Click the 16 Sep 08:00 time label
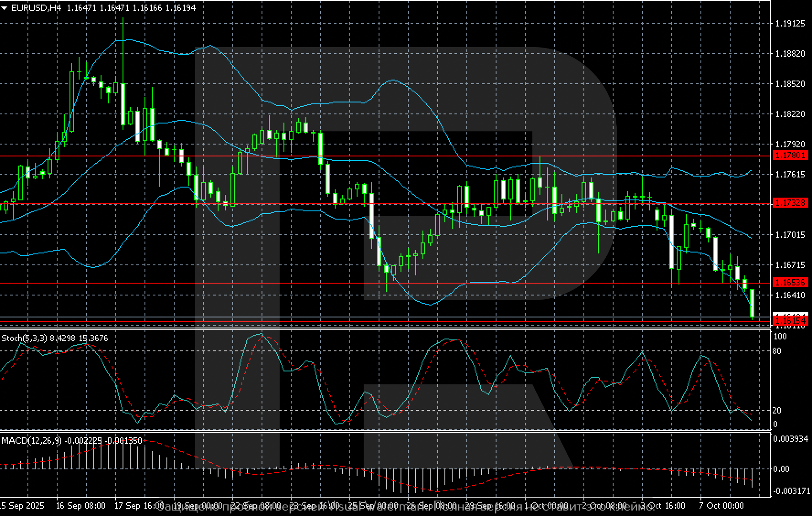 [x=80, y=505]
